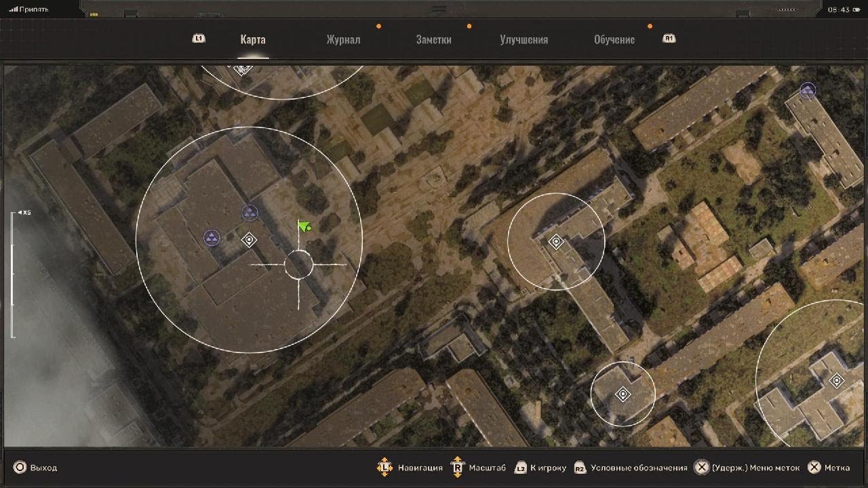This screenshot has height=488, width=868.
Task: Click the R-stick icon for Масштаб
Action: (458, 468)
